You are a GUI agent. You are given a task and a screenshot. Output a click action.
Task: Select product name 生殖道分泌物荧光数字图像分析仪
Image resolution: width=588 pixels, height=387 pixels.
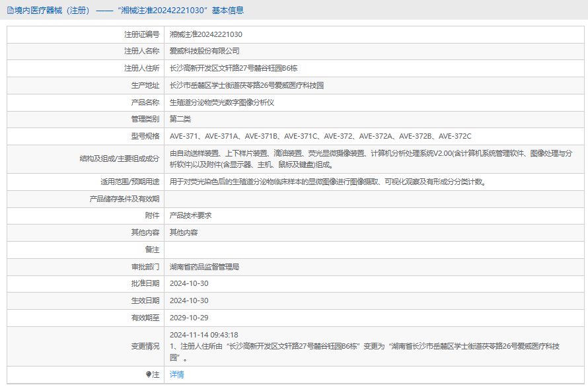pos(221,102)
